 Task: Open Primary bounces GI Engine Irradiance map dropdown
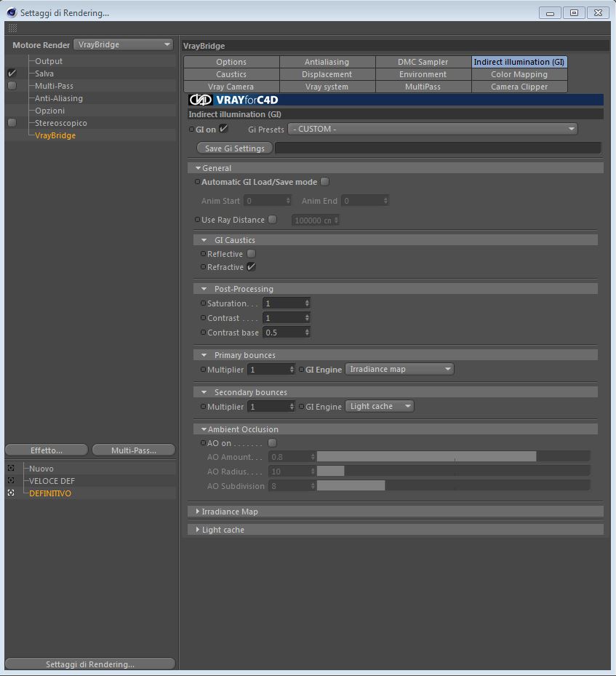pyautogui.click(x=399, y=369)
